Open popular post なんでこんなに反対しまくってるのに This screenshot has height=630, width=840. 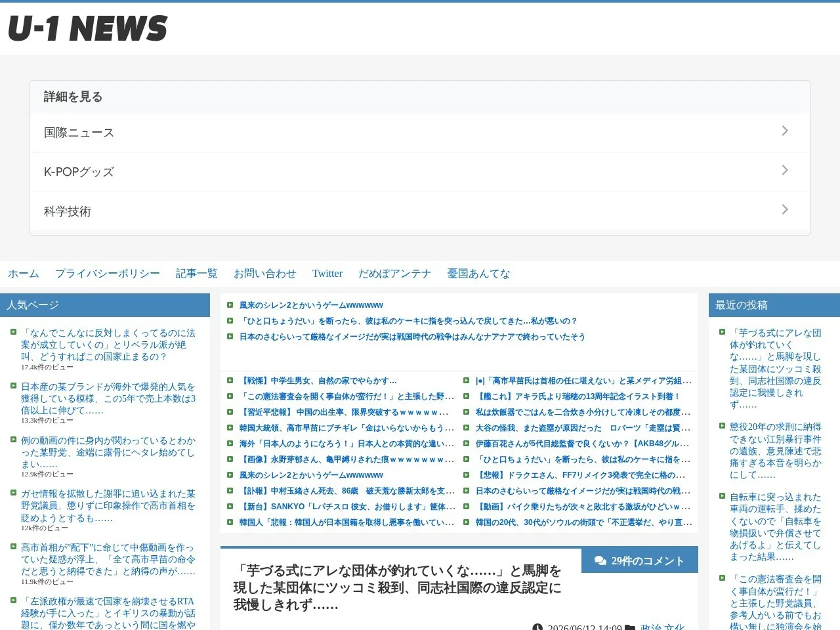[x=108, y=345]
